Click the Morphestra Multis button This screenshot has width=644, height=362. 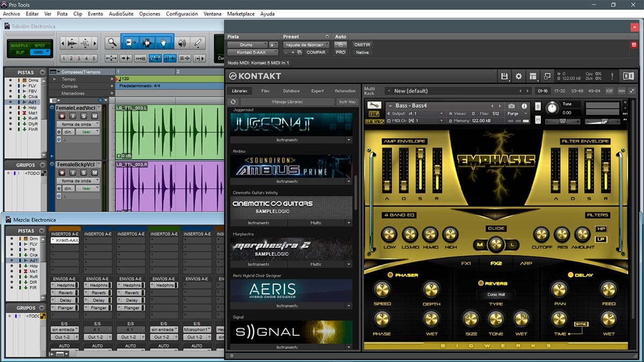[316, 264]
